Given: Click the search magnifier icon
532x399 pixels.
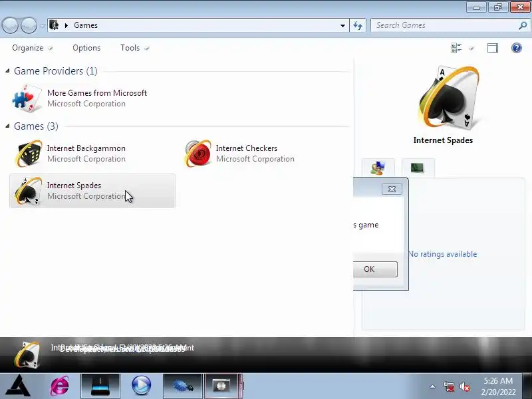Looking at the screenshot, I should coord(523,25).
